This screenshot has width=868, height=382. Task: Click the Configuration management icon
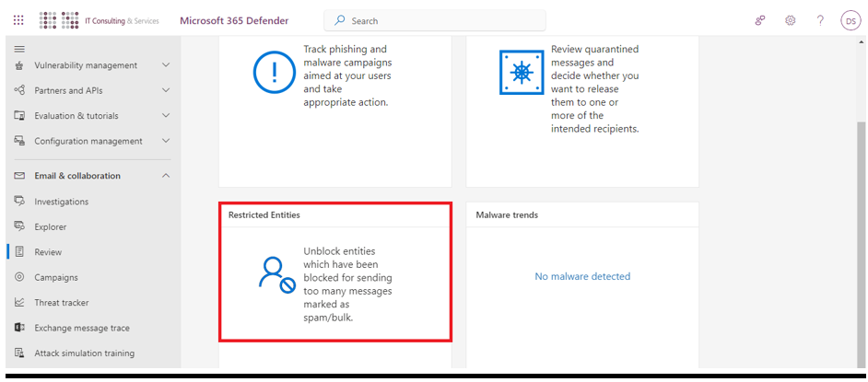point(19,141)
